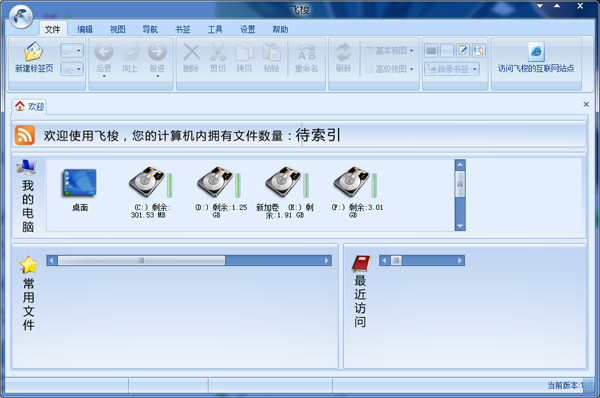Open the 后退 history dropdown arrow
Image resolution: width=600 pixels, height=398 pixels.
click(x=104, y=76)
